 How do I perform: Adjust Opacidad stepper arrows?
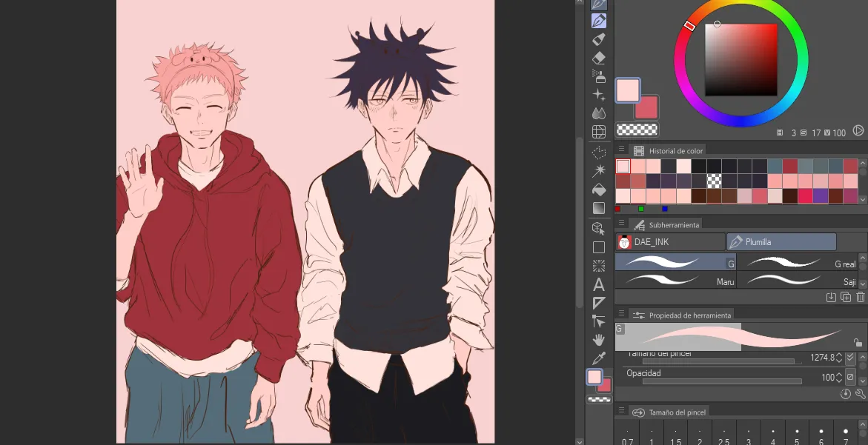click(839, 377)
